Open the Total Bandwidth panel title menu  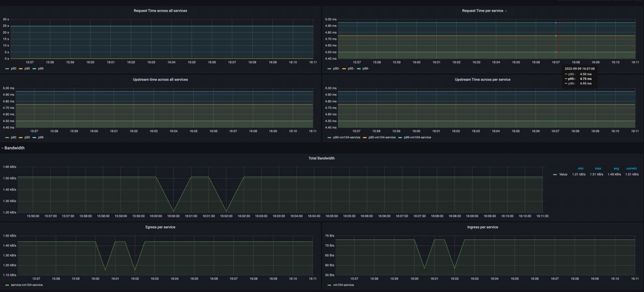[321, 158]
